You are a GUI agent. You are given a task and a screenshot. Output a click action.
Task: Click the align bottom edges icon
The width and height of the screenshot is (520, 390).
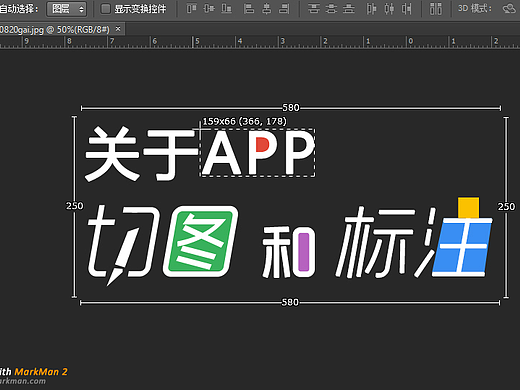[226, 9]
